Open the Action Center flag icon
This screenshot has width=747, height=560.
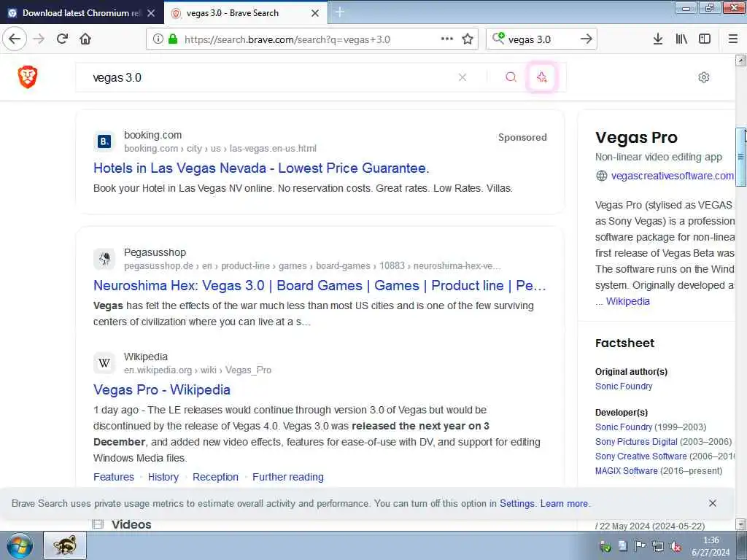640,546
